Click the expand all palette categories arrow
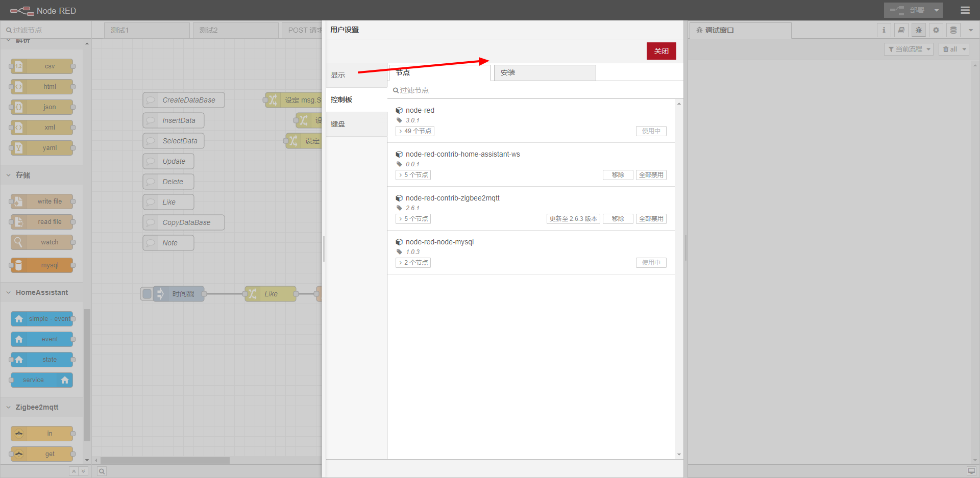 pos(83,471)
